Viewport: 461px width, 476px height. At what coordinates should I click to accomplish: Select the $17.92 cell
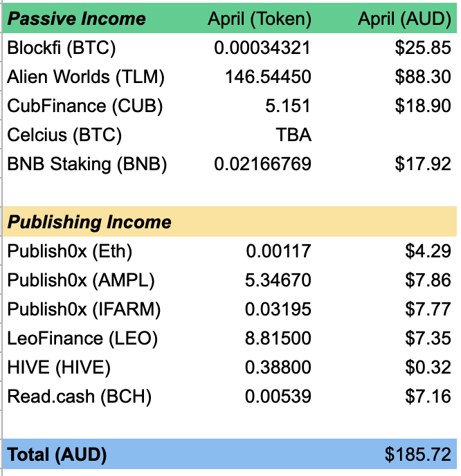coord(423,164)
